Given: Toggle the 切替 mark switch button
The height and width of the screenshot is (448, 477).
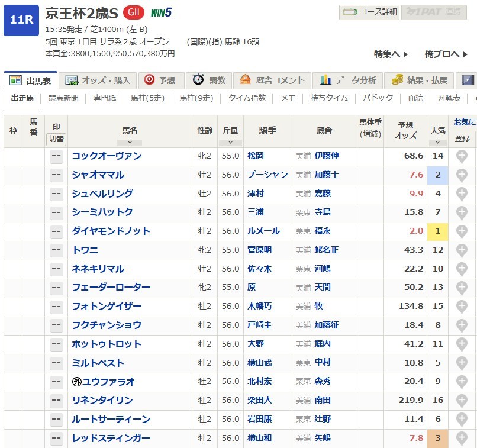Looking at the screenshot, I should (x=56, y=140).
